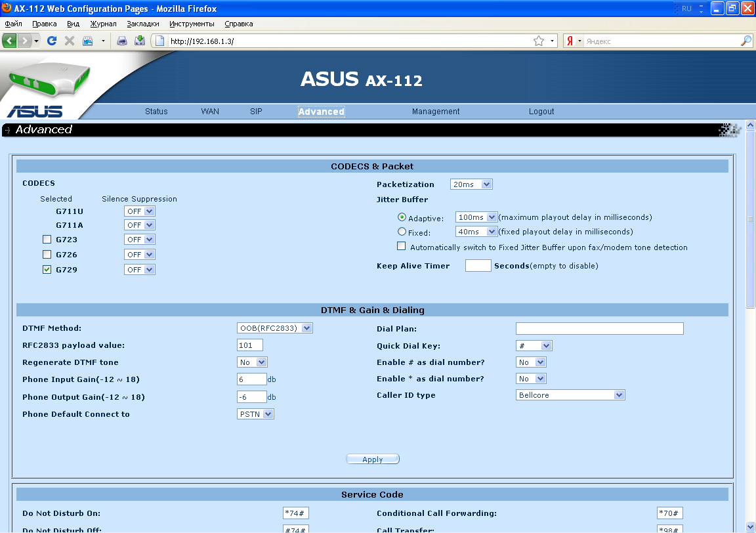Open G711U silence suppression dropdown
Image resolution: width=756 pixels, height=533 pixels.
[x=139, y=211]
